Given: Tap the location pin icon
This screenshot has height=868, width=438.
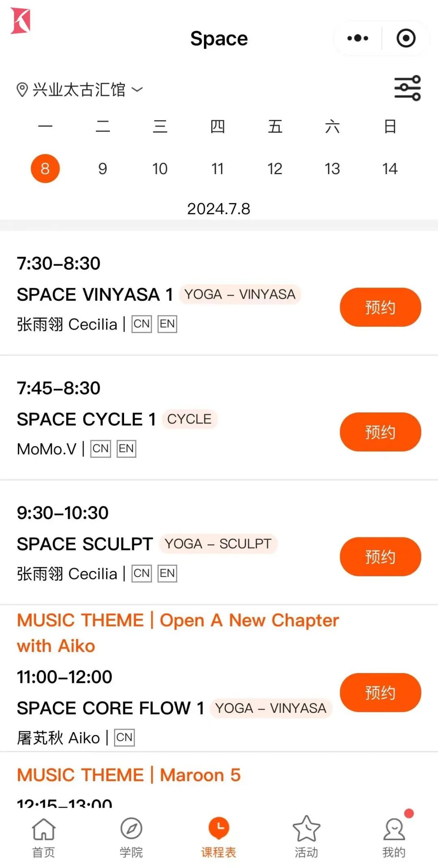Looking at the screenshot, I should (22, 90).
